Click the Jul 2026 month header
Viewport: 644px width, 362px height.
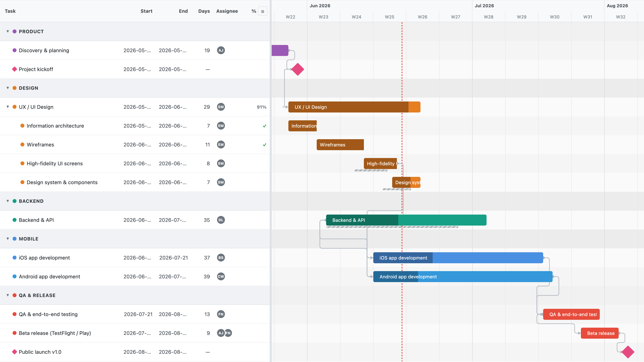point(484,6)
